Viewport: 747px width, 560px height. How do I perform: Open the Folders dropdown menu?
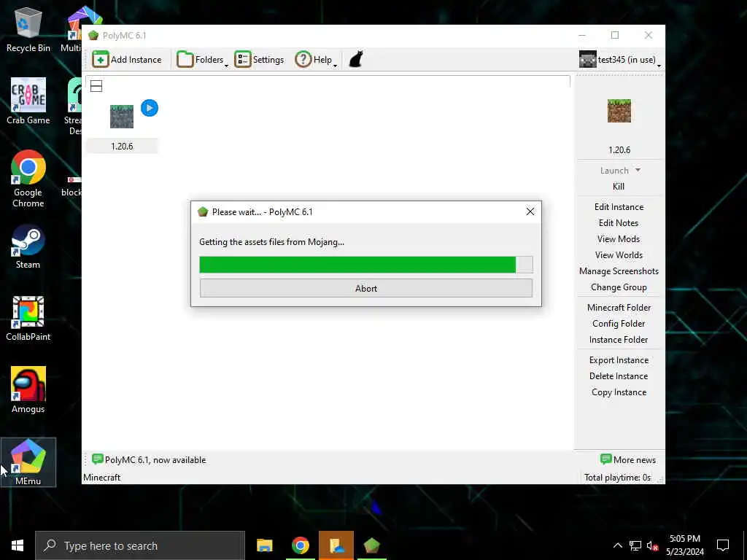(202, 60)
